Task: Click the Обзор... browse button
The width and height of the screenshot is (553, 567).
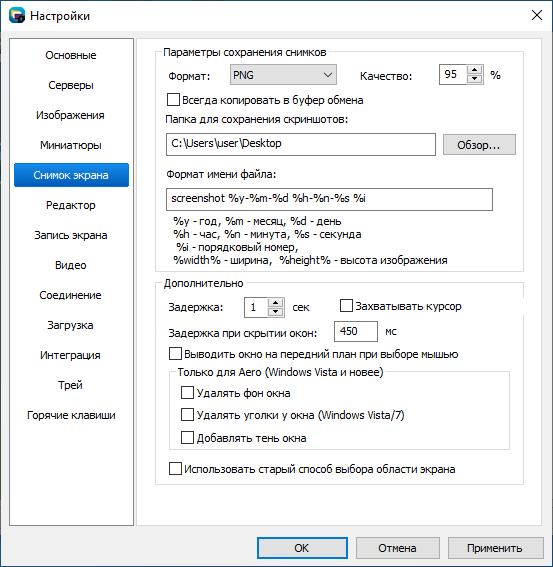Action: [479, 145]
